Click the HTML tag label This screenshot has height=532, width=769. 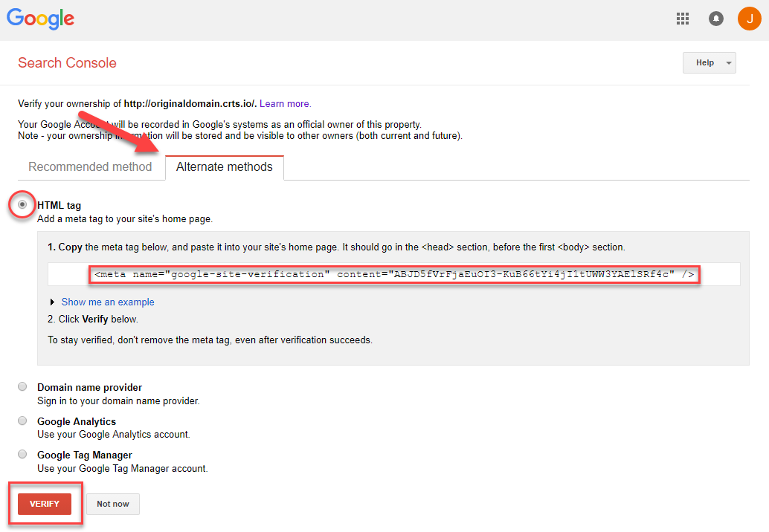tap(59, 205)
